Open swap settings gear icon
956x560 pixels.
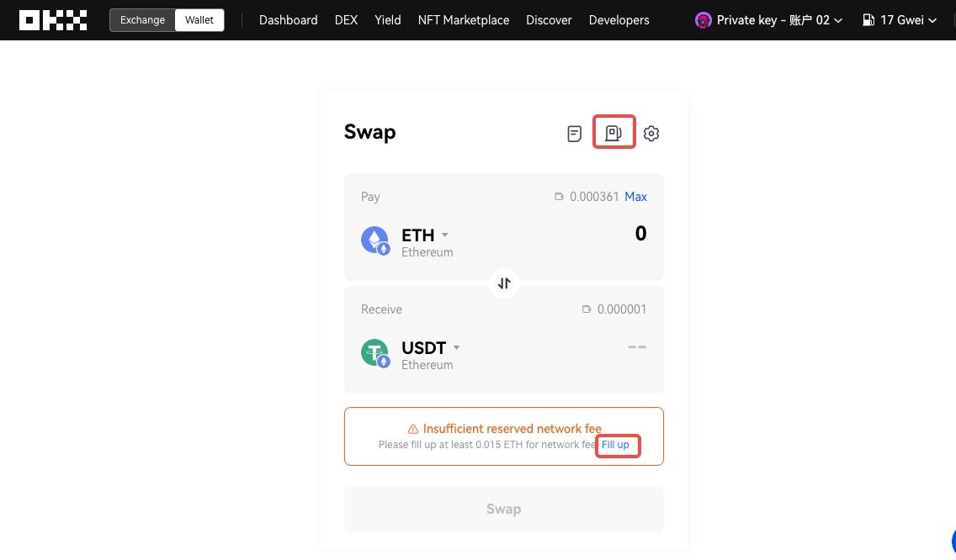651,134
